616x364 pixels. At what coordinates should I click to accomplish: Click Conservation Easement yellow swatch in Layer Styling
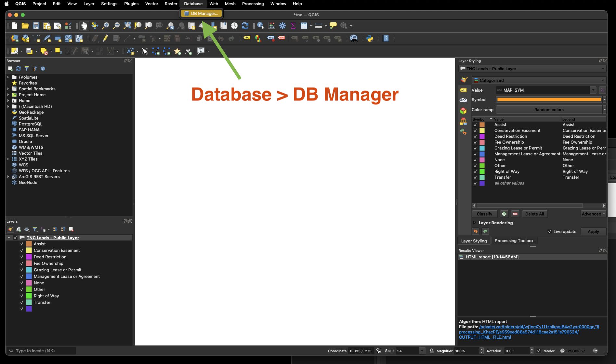click(x=482, y=131)
